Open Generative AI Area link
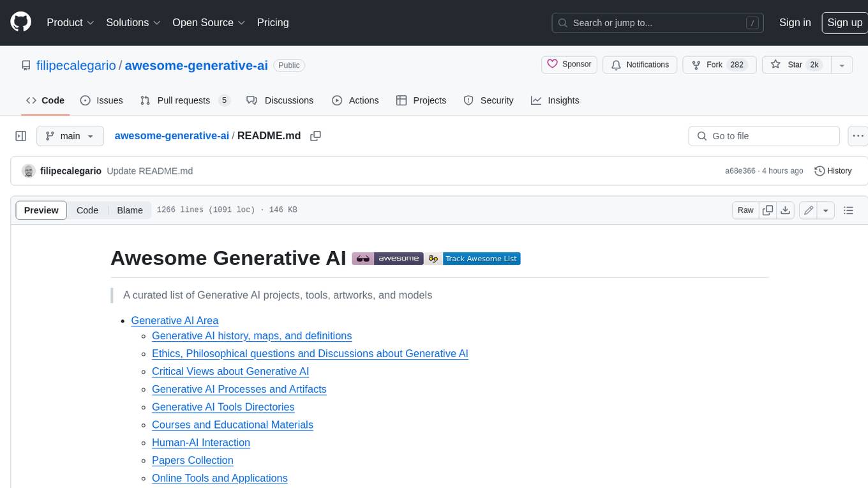This screenshot has width=868, height=488. [175, 321]
